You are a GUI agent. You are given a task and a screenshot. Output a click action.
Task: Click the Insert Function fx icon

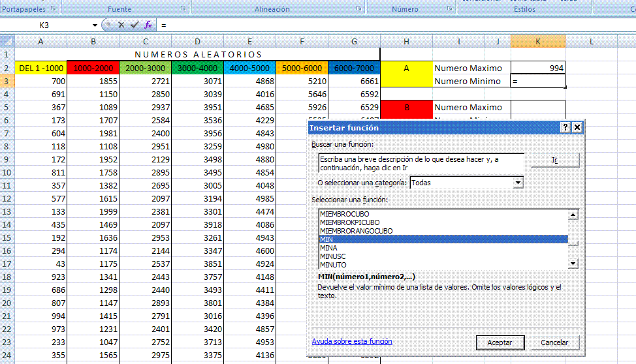(148, 25)
